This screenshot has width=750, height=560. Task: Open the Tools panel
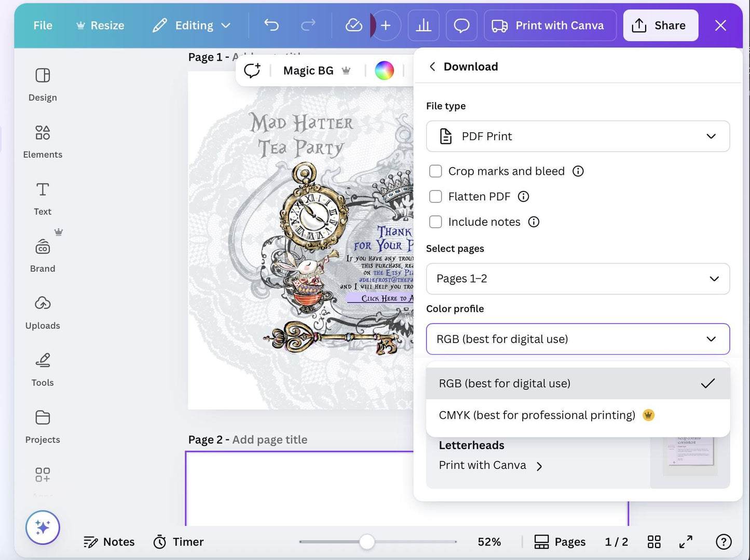click(43, 370)
